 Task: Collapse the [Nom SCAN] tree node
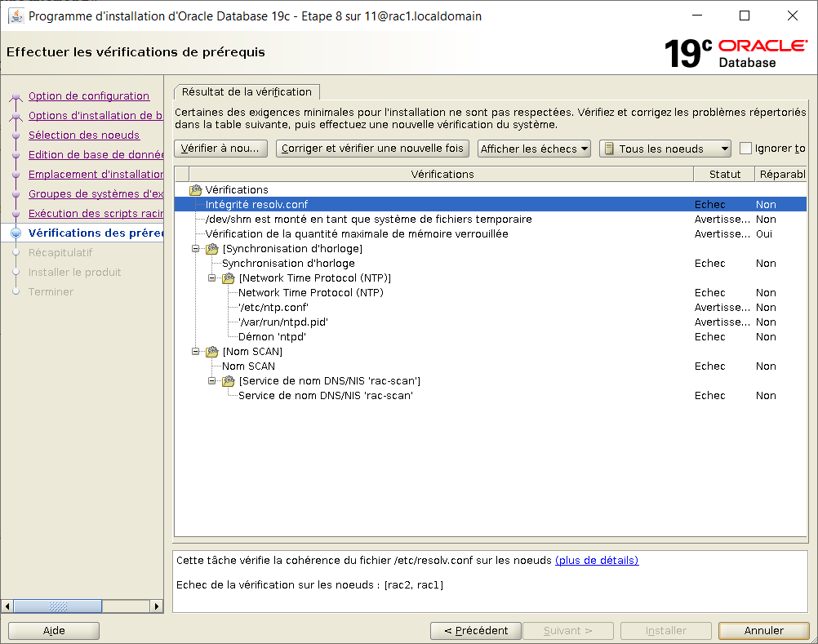[196, 352]
